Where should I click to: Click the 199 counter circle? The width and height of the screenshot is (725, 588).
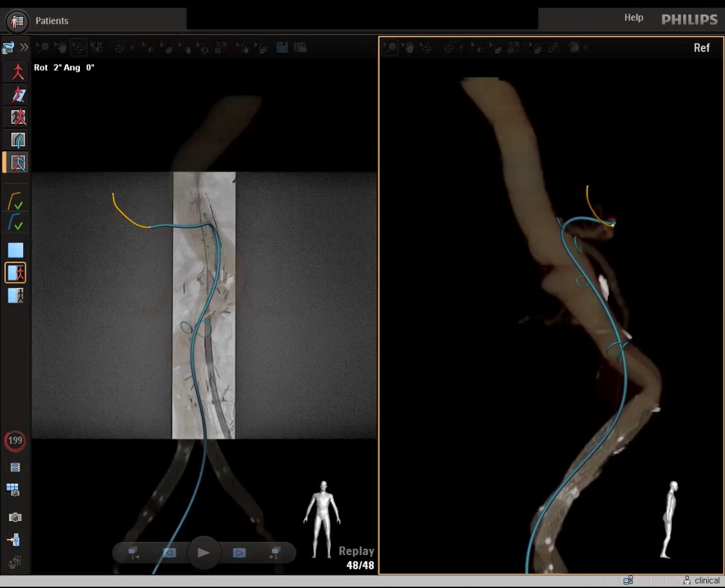[x=15, y=441]
